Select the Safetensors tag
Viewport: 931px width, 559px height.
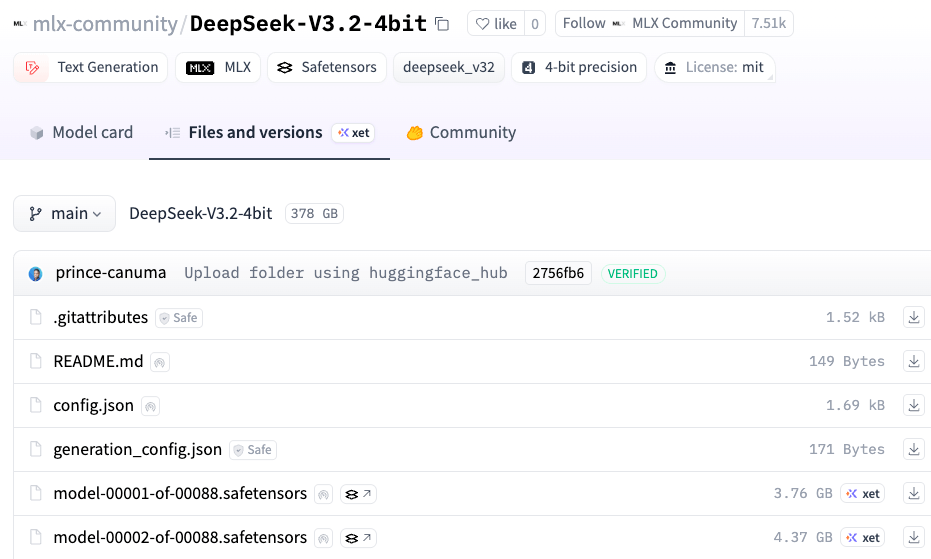[327, 67]
